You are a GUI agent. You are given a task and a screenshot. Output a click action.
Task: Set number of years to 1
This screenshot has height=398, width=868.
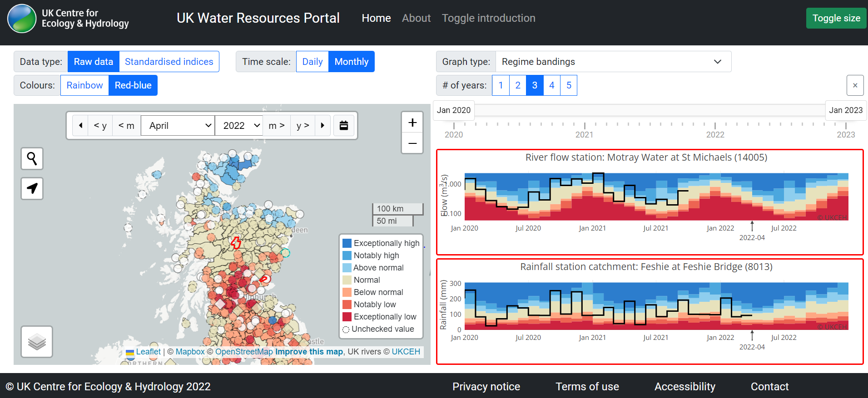point(501,85)
